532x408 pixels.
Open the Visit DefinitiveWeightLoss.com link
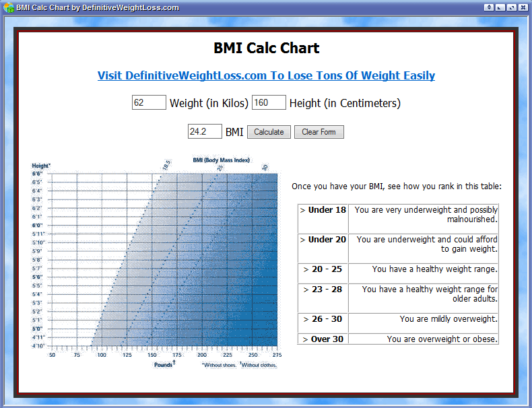pyautogui.click(x=266, y=75)
